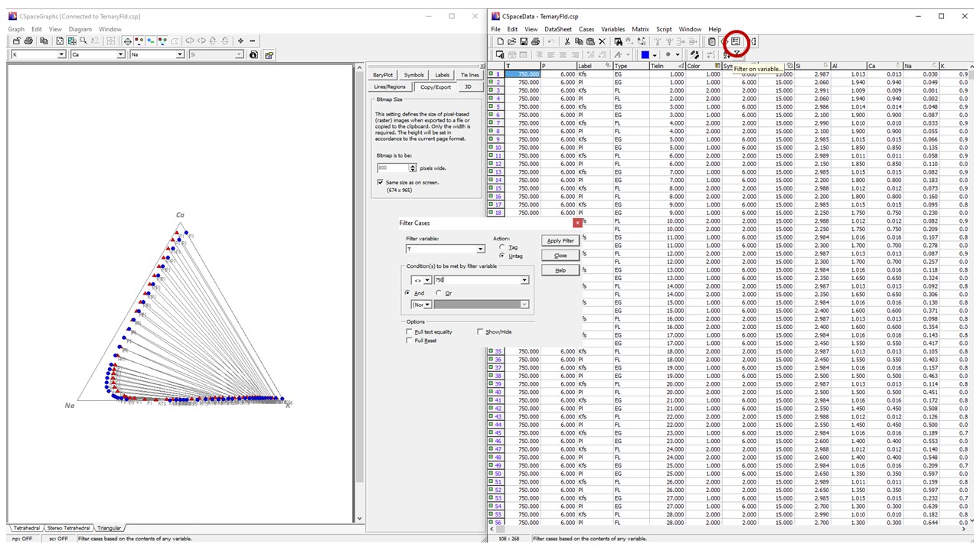Toggle the Same size as on screen checkbox

point(381,183)
